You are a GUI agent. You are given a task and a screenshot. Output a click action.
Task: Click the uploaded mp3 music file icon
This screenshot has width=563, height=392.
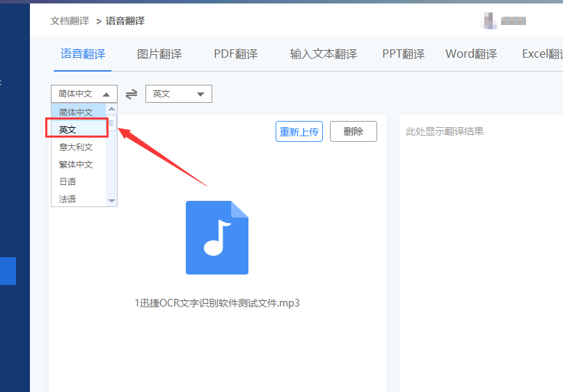[217, 238]
